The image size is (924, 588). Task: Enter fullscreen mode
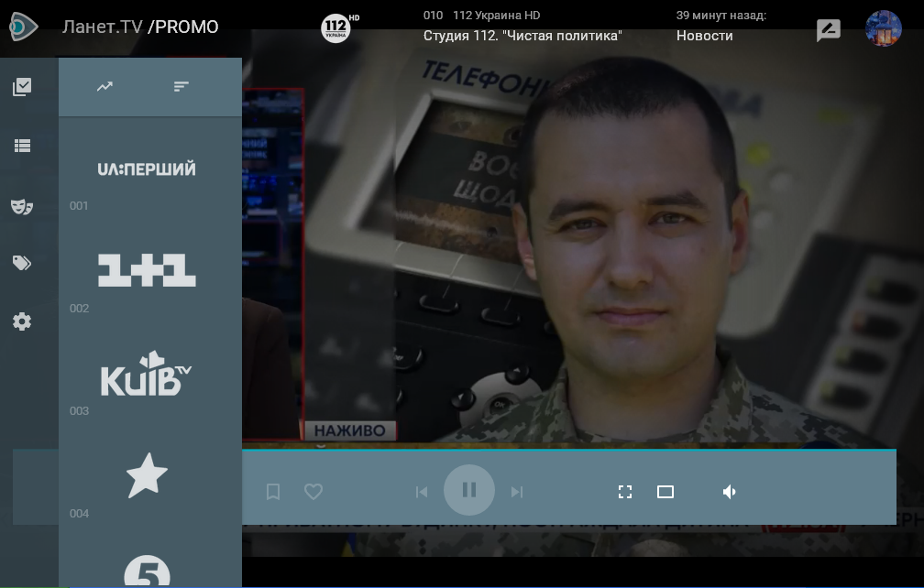[625, 492]
